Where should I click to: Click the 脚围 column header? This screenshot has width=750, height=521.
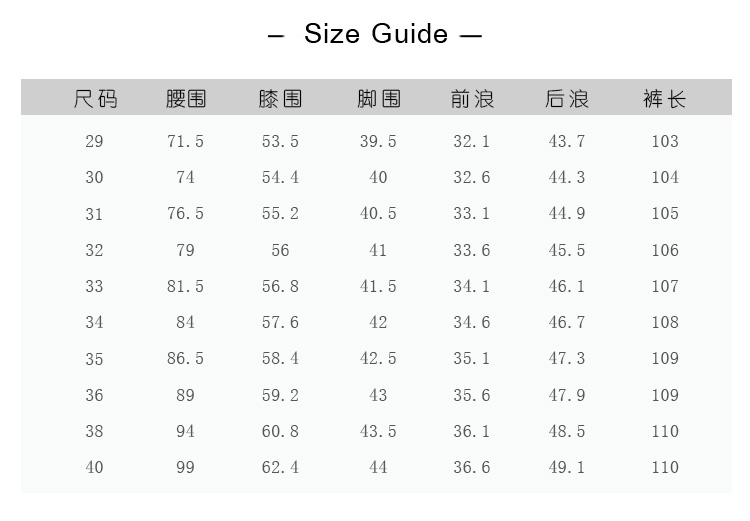[378, 99]
